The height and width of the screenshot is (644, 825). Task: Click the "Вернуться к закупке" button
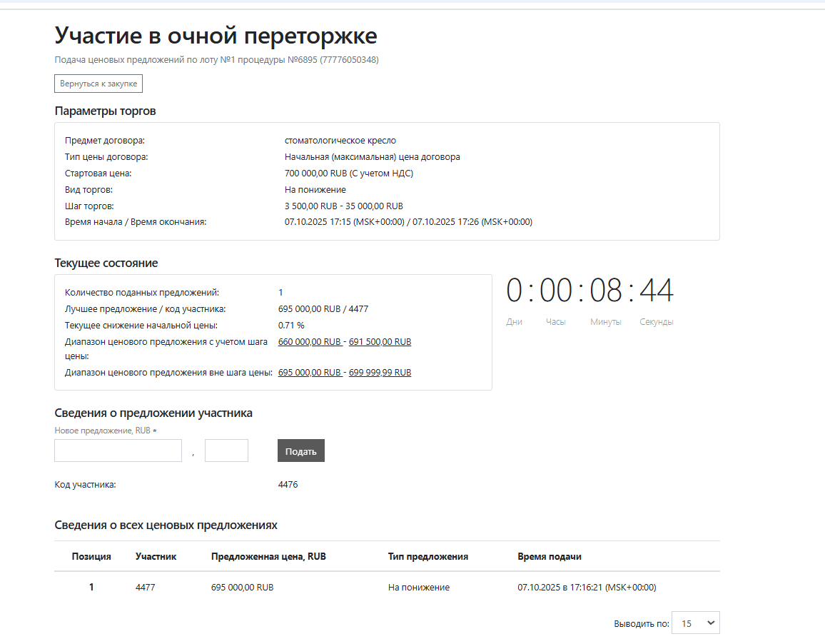98,84
